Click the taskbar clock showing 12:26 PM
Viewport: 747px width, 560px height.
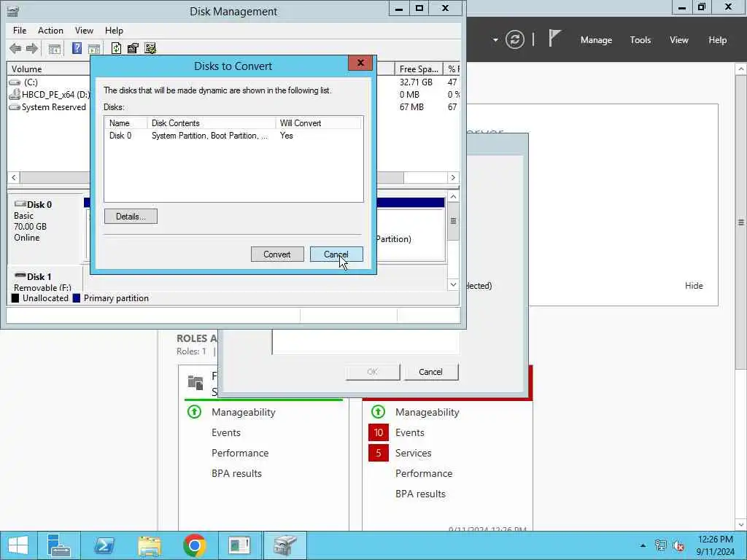coord(715,545)
